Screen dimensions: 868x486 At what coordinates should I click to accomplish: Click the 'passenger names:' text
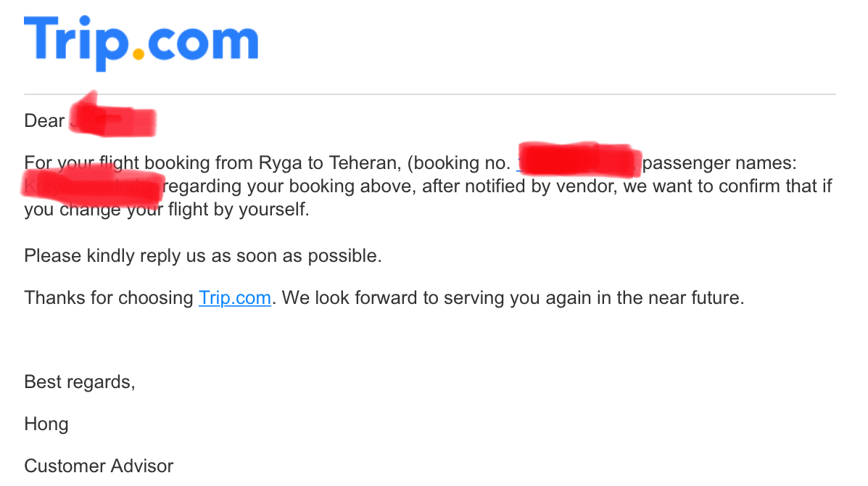coord(719,163)
